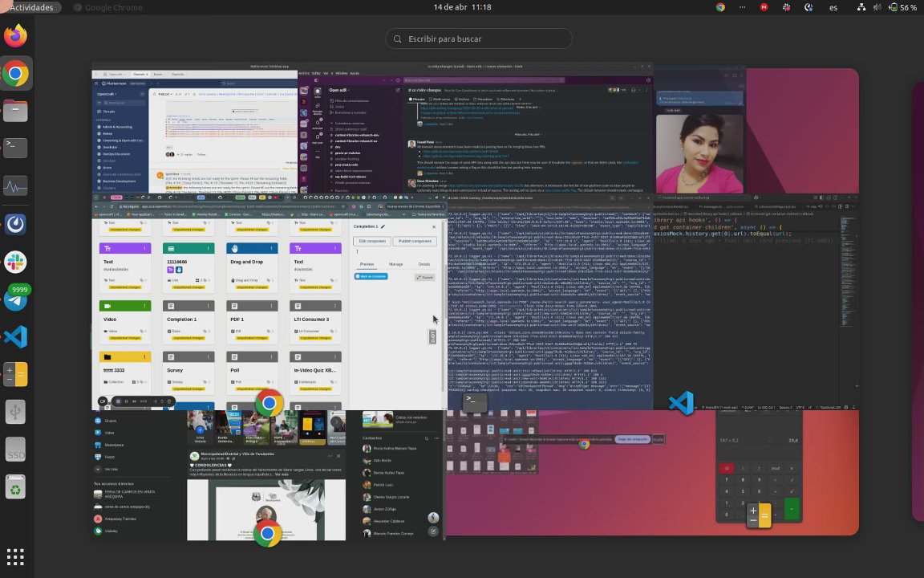
Task: Open the Files manager dock icon
Action: point(15,111)
